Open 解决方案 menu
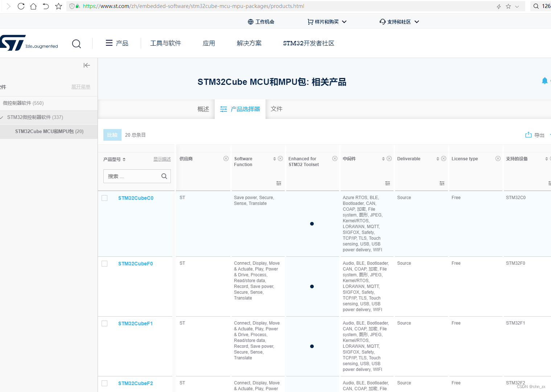 tap(249, 43)
